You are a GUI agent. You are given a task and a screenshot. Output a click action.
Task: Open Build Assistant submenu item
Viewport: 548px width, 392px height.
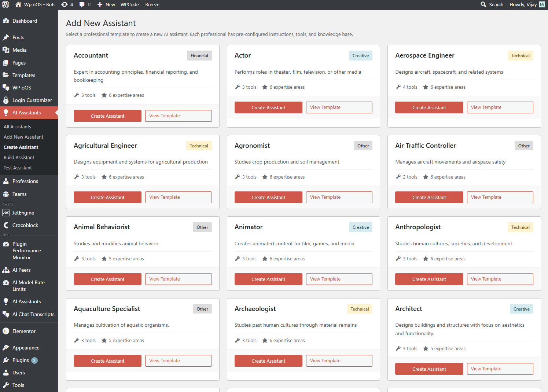click(x=19, y=157)
